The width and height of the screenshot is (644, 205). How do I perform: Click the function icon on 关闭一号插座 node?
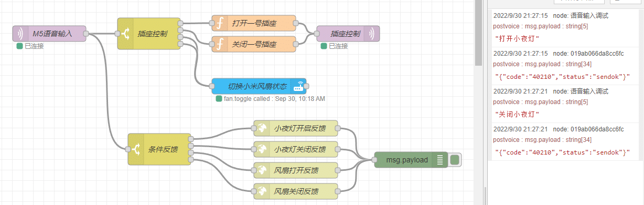click(220, 44)
